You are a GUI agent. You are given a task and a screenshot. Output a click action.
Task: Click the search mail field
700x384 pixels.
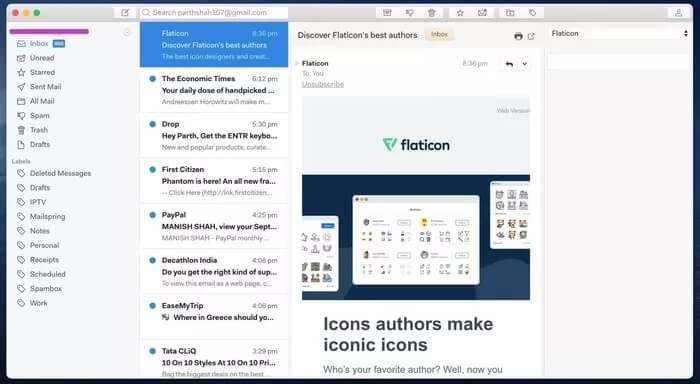pyautogui.click(x=214, y=13)
